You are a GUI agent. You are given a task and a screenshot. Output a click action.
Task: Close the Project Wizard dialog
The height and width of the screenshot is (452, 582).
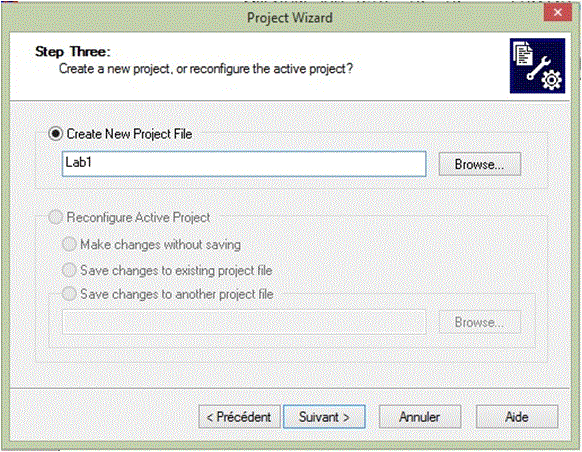[557, 13]
